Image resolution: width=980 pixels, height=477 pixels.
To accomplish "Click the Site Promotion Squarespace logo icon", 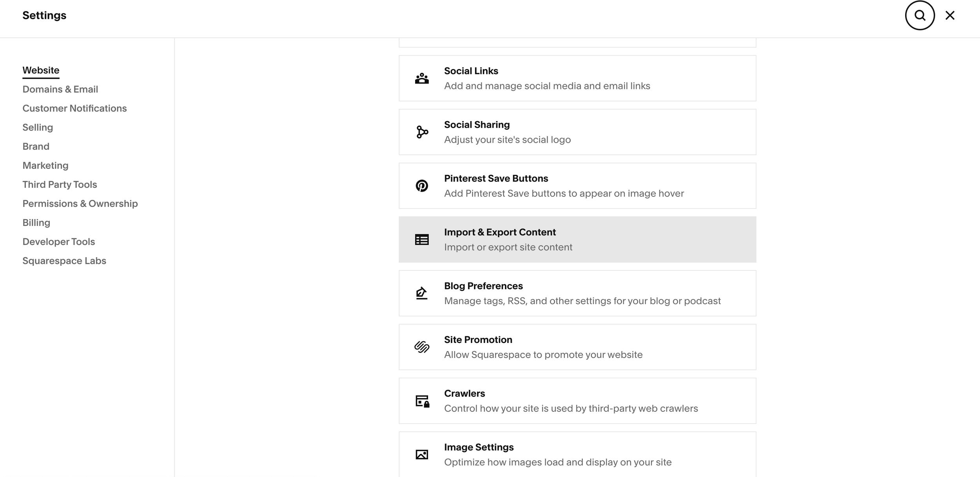I will tap(421, 346).
